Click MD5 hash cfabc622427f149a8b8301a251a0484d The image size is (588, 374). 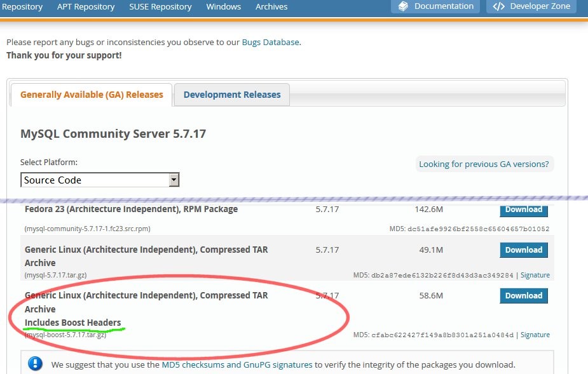point(442,335)
